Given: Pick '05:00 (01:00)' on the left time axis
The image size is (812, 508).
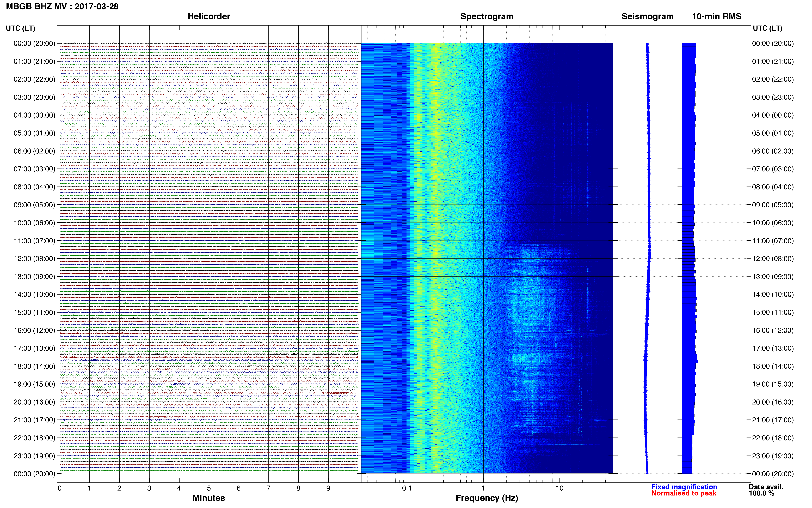Looking at the screenshot, I should pyautogui.click(x=34, y=133).
